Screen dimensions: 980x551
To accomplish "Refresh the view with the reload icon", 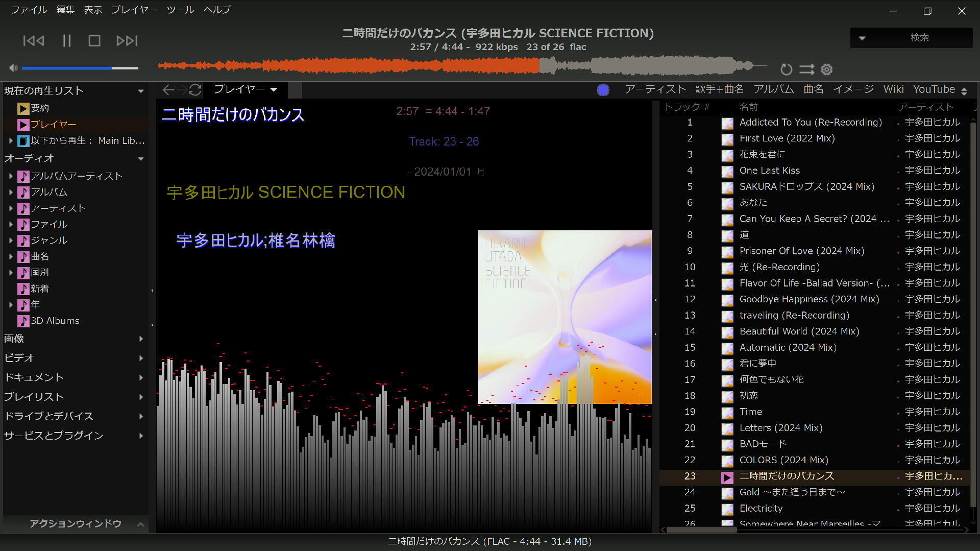I will (x=195, y=90).
